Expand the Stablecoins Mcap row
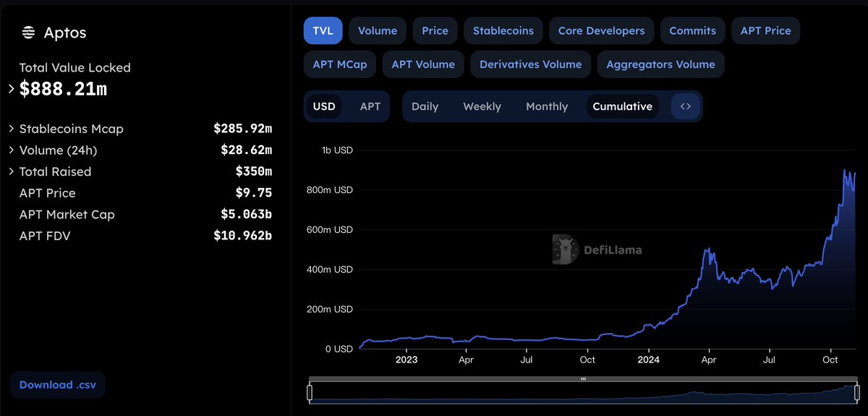868x416 pixels. [12, 129]
